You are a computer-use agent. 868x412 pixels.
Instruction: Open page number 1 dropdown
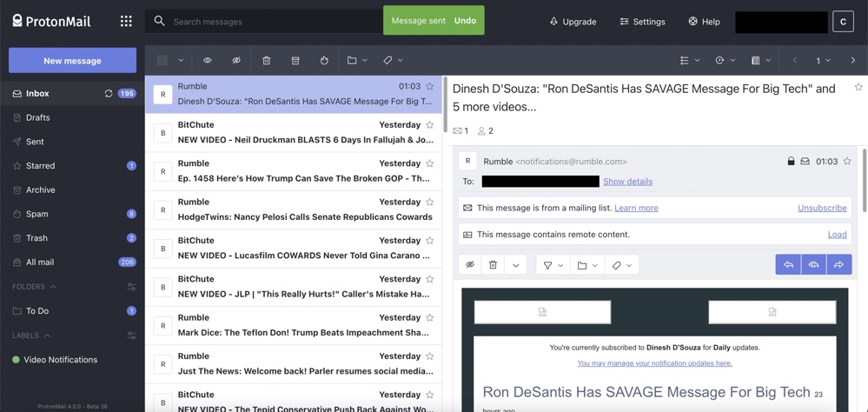[823, 60]
